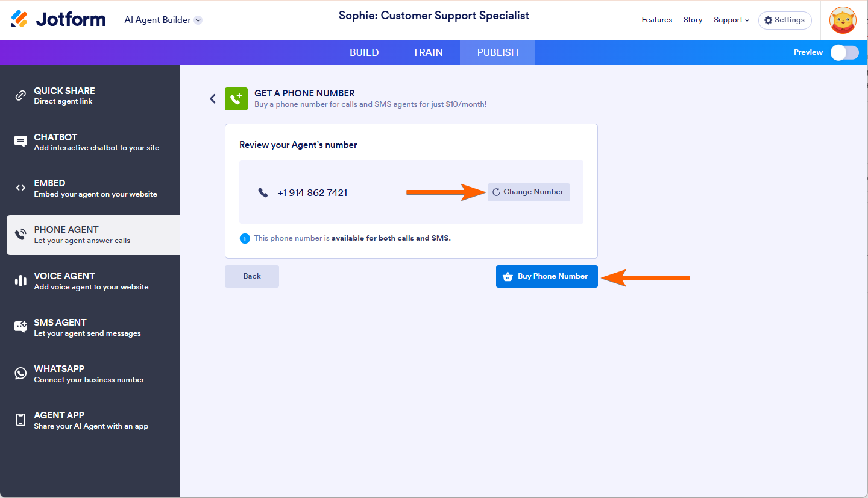Select the SMS Agent message icon

pyautogui.click(x=20, y=327)
